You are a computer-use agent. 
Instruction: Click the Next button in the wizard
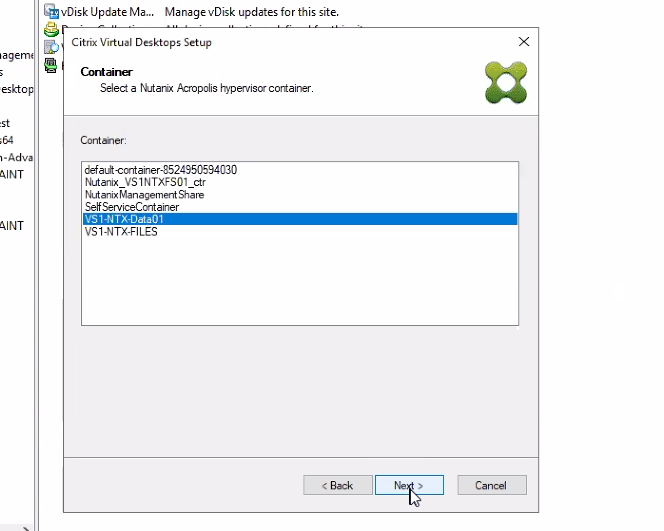(x=409, y=485)
